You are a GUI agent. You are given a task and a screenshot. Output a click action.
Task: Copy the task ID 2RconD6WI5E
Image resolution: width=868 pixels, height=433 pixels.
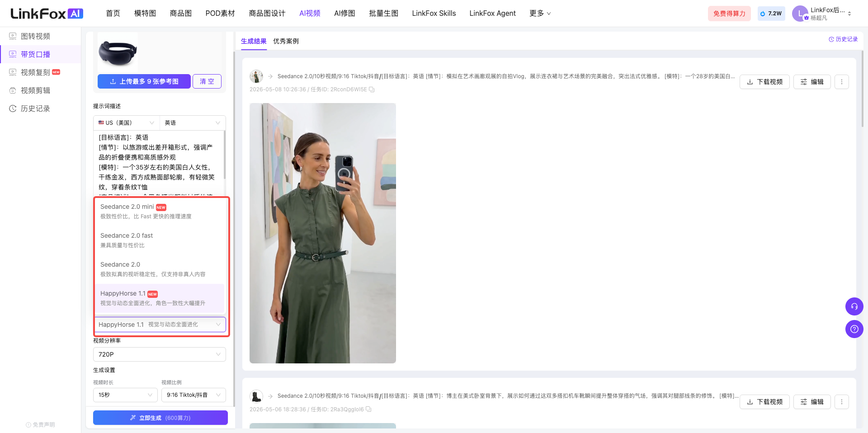[x=372, y=89]
